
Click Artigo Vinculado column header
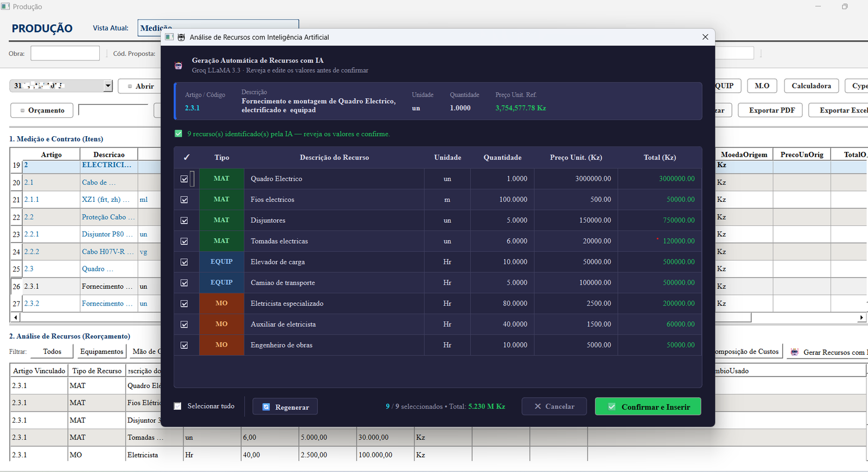(39, 371)
